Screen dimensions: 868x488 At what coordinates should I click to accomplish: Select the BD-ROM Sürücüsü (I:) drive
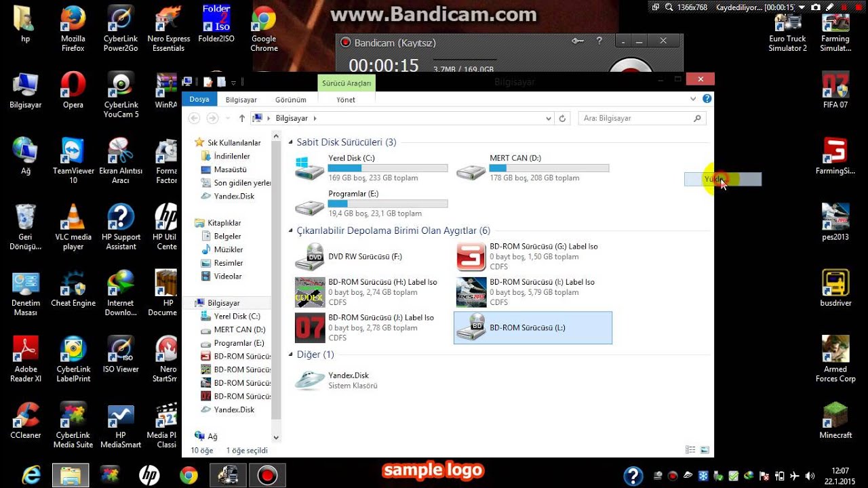coord(532,292)
